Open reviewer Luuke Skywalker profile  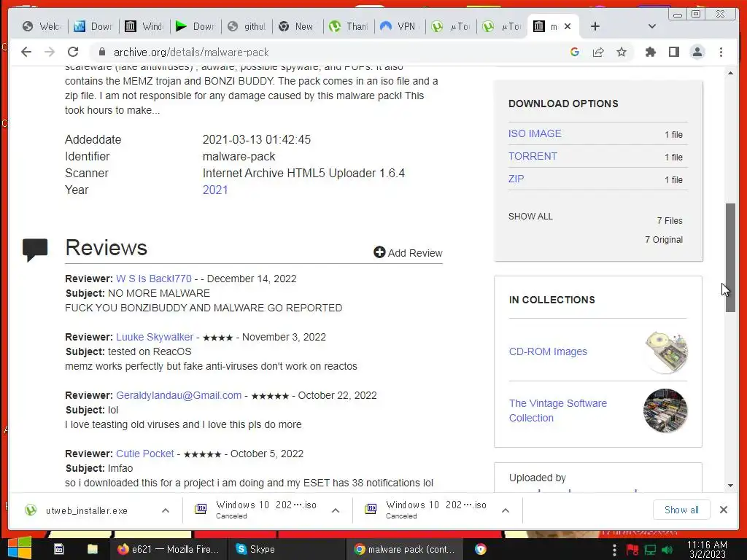155,337
